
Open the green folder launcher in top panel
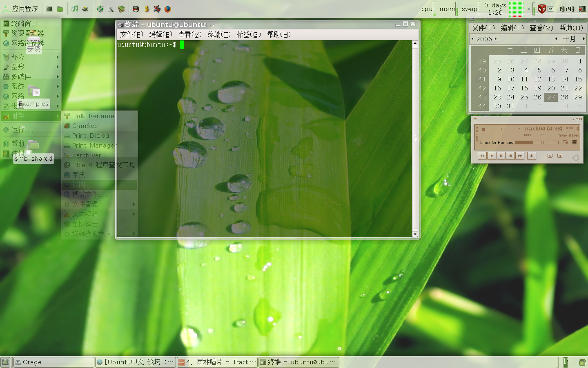pyautogui.click(x=60, y=9)
